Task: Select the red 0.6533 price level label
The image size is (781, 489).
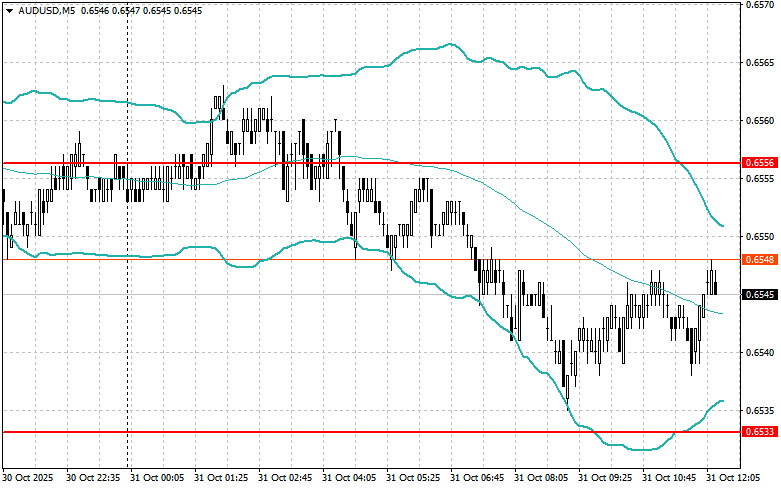Action: pyautogui.click(x=760, y=432)
